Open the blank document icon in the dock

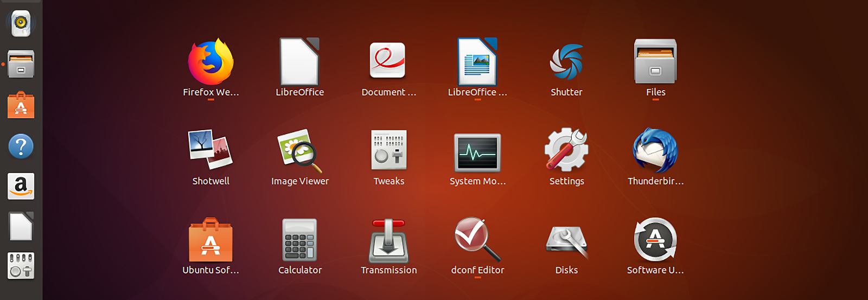[x=21, y=226]
